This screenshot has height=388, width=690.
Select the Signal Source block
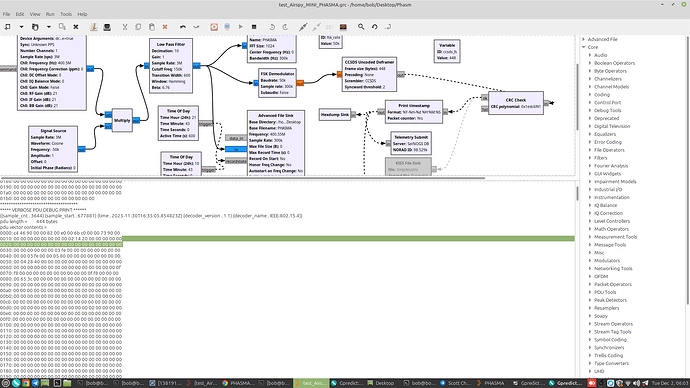click(x=53, y=149)
